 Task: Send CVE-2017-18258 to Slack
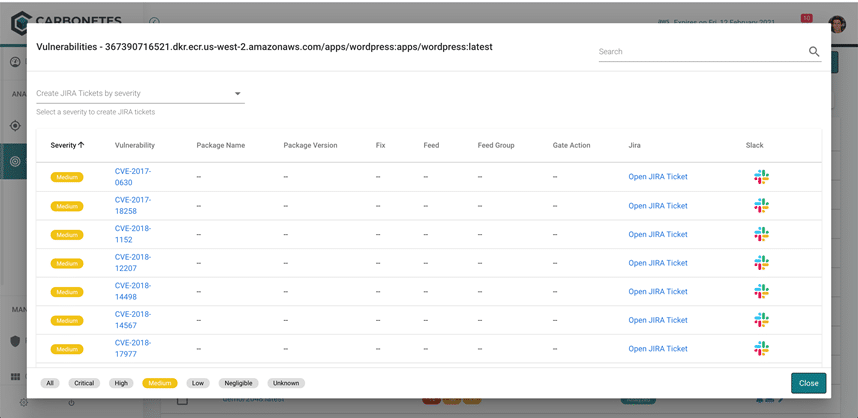[761, 205]
